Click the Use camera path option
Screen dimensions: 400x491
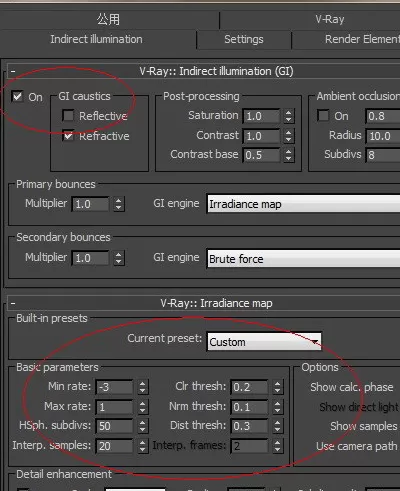pyautogui.click(x=357, y=446)
